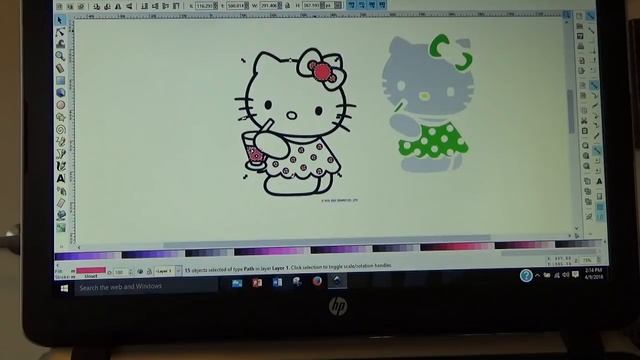This screenshot has height=360, width=640.
Task: Click the H height input field
Action: pyautogui.click(x=313, y=6)
